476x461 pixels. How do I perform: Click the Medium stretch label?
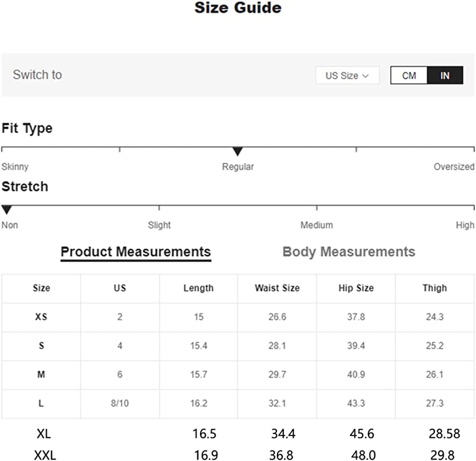click(317, 225)
